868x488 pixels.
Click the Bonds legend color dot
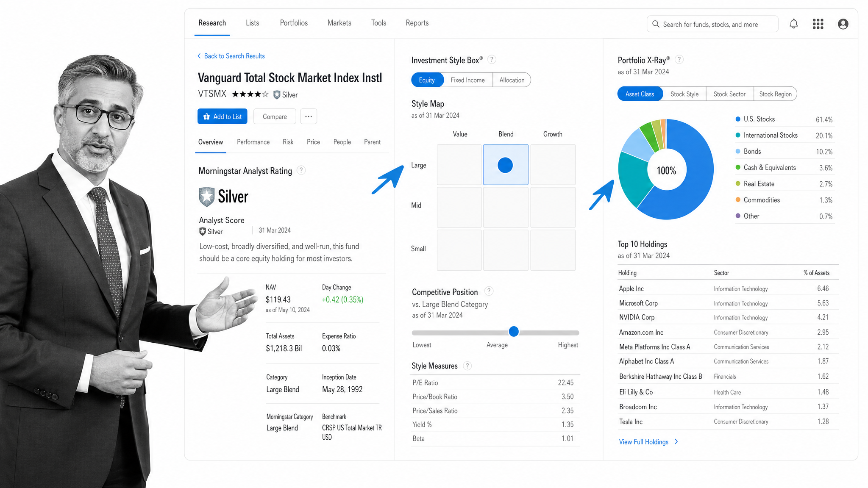[738, 151]
